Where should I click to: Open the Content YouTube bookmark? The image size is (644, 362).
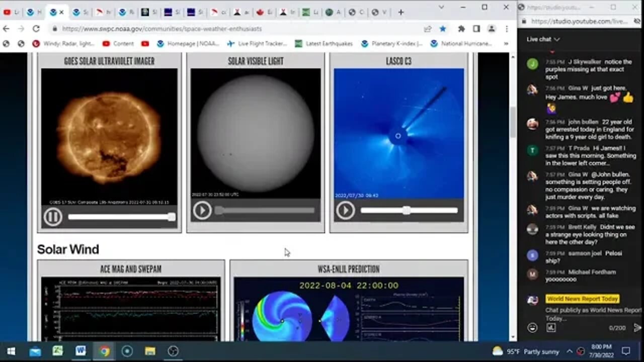tap(118, 44)
